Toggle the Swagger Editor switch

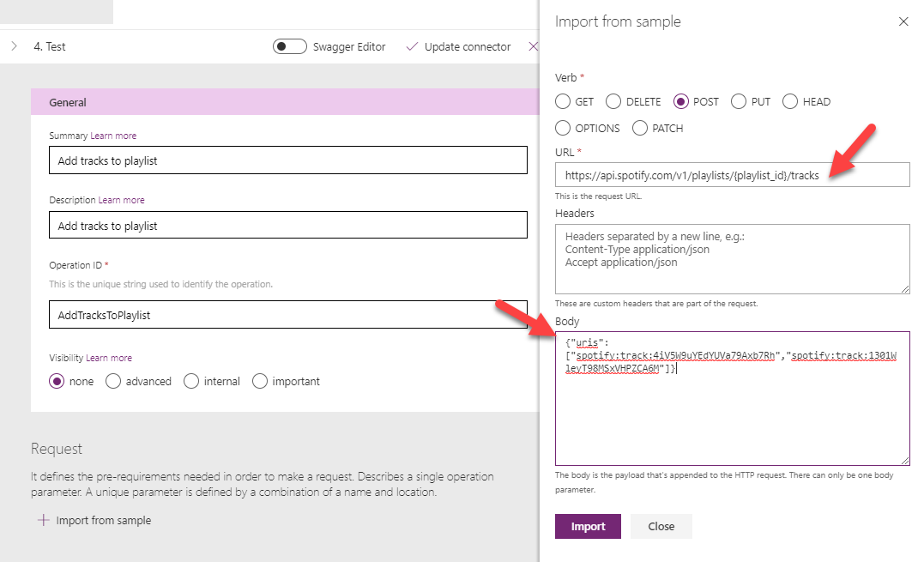point(290,46)
